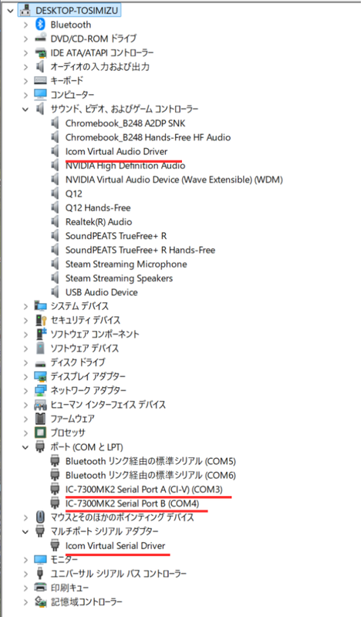The image size is (364, 617).
Task: Collapse the マルチポート シリアル アダプター category
Action: (x=25, y=532)
